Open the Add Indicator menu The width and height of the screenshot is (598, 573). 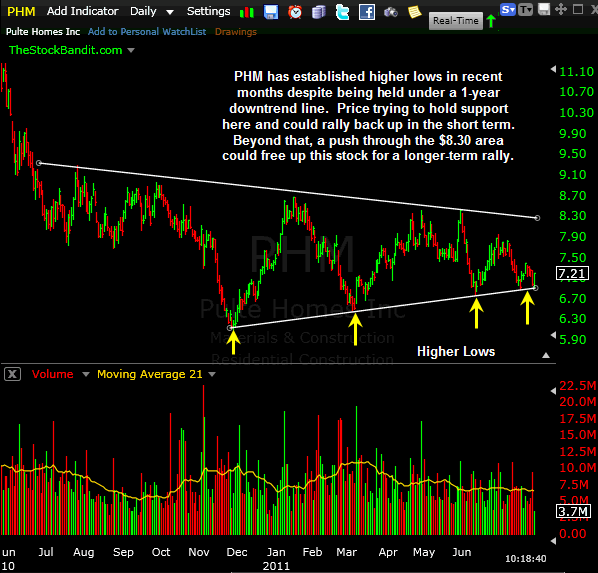pyautogui.click(x=83, y=11)
